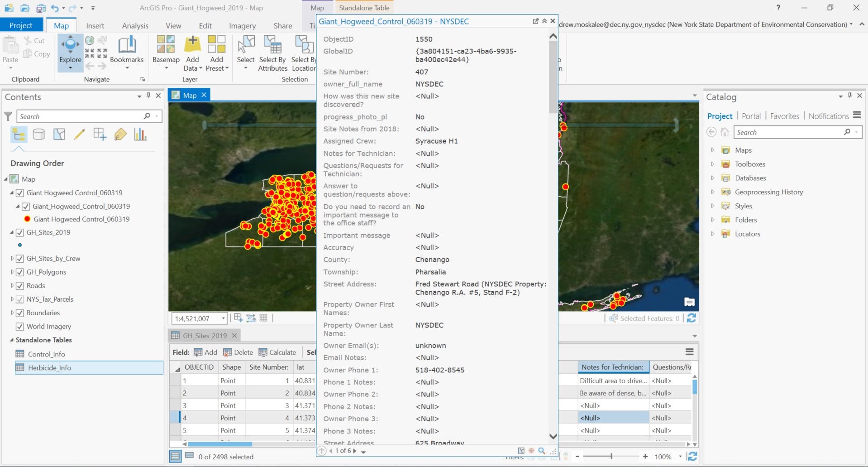The image size is (868, 467).
Task: Toggle the GH_Polygons layer checkbox
Action: pyautogui.click(x=20, y=272)
